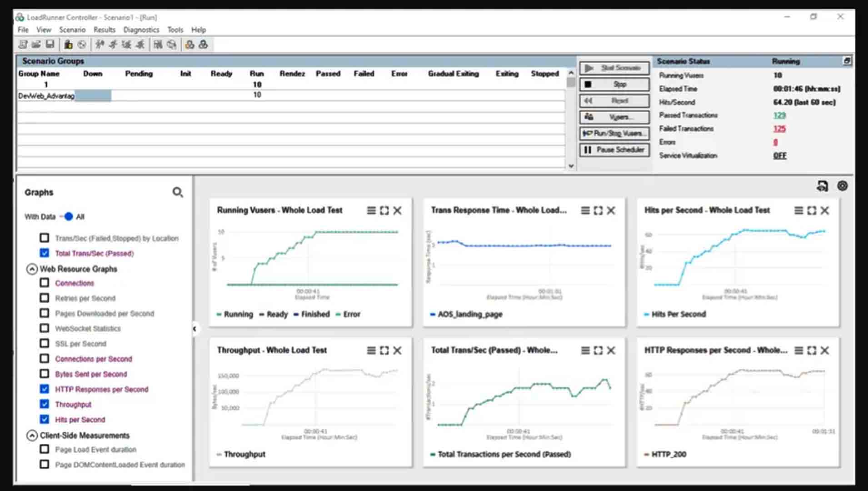Collapse the Graphs side panel arrow

[x=195, y=328]
